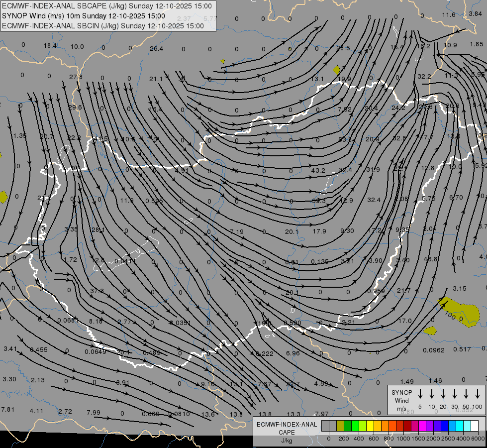Click the map value 4.11
The height and width of the screenshot is (448, 487).
coord(36,411)
